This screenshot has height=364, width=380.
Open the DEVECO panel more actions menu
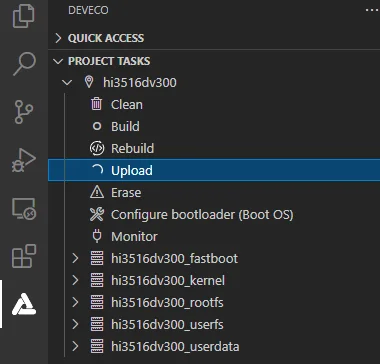372,10
